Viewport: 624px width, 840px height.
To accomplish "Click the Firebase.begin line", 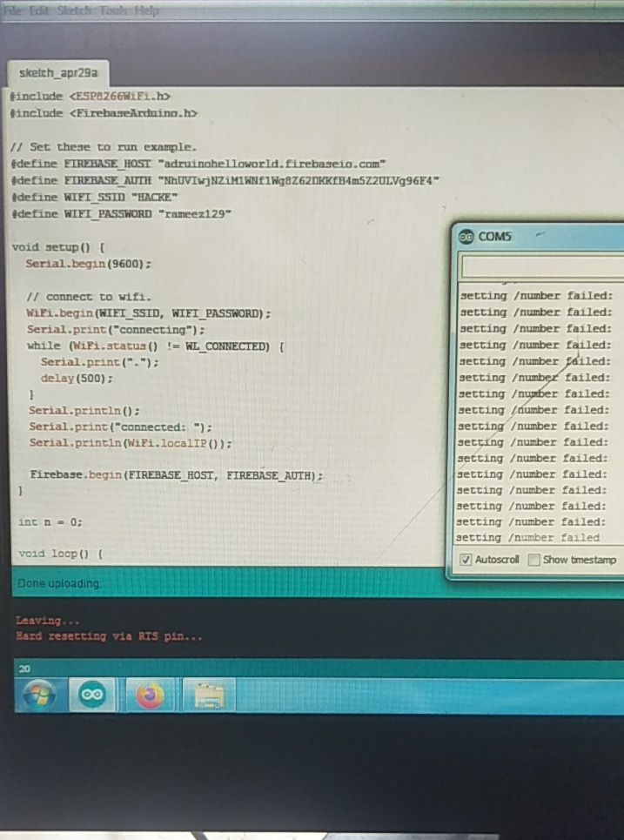I will pos(176,474).
